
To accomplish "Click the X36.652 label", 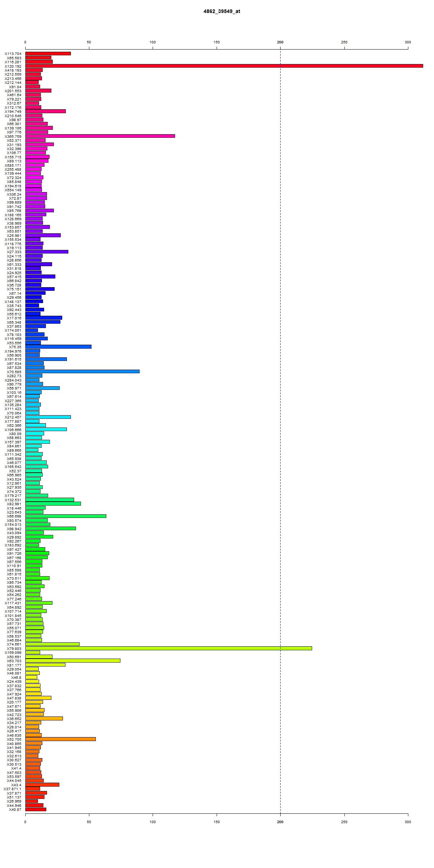I will [14, 719].
